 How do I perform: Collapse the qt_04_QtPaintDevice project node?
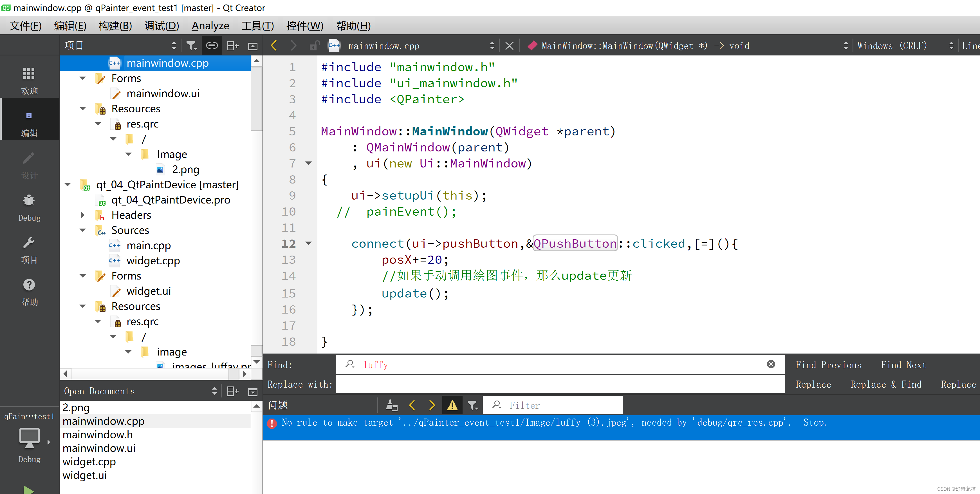click(68, 185)
